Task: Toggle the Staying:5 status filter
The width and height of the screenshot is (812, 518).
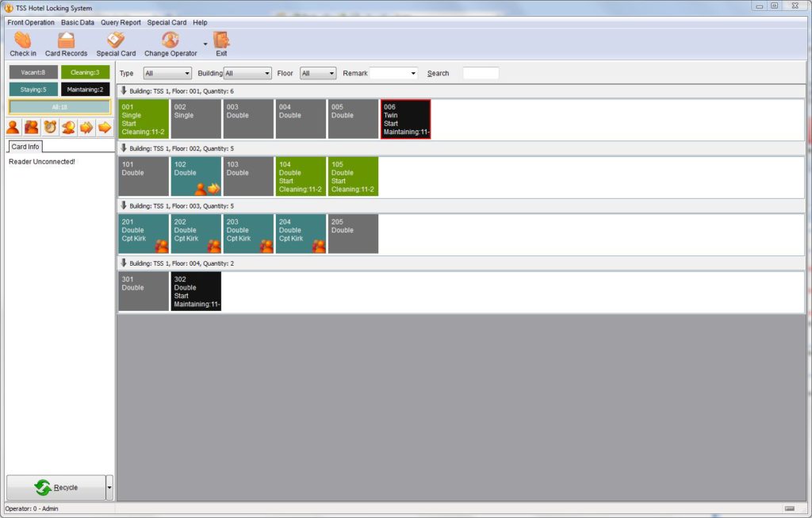Action: click(x=33, y=90)
